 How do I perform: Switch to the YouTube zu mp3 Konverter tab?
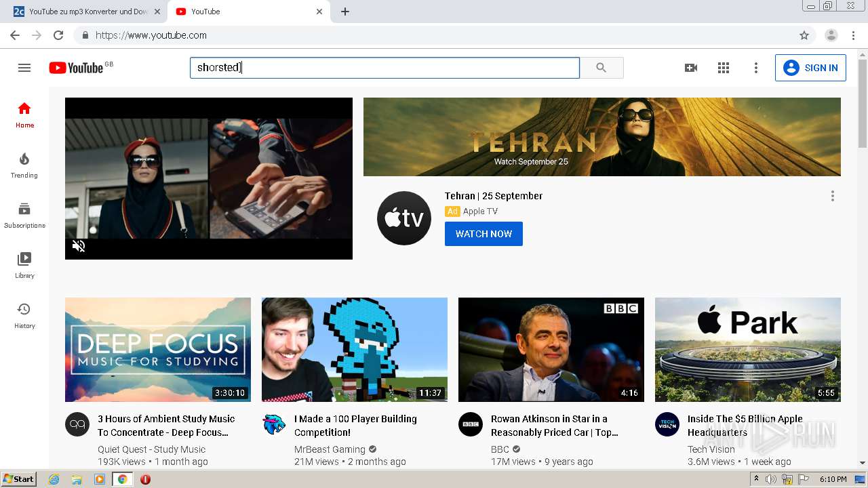[x=88, y=12]
